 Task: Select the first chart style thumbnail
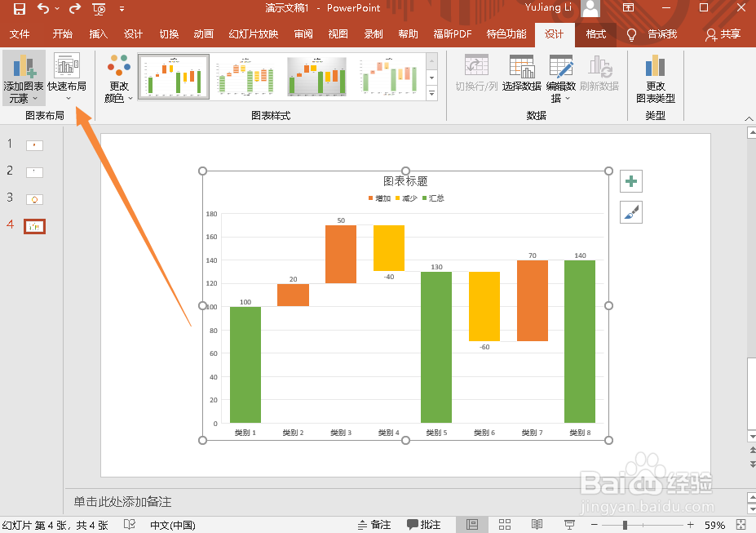pos(174,76)
